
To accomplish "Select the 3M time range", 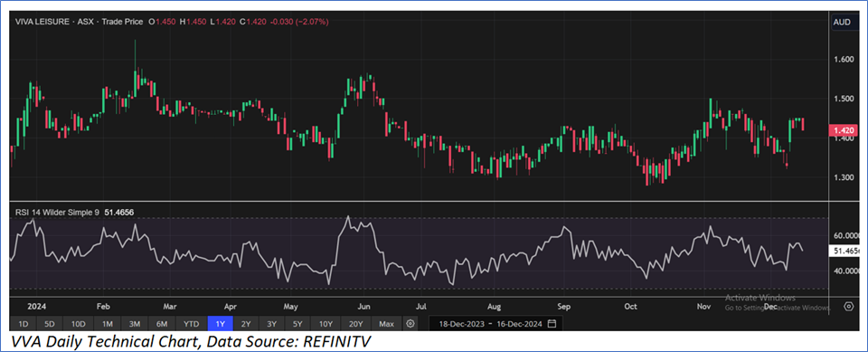I will click(135, 323).
